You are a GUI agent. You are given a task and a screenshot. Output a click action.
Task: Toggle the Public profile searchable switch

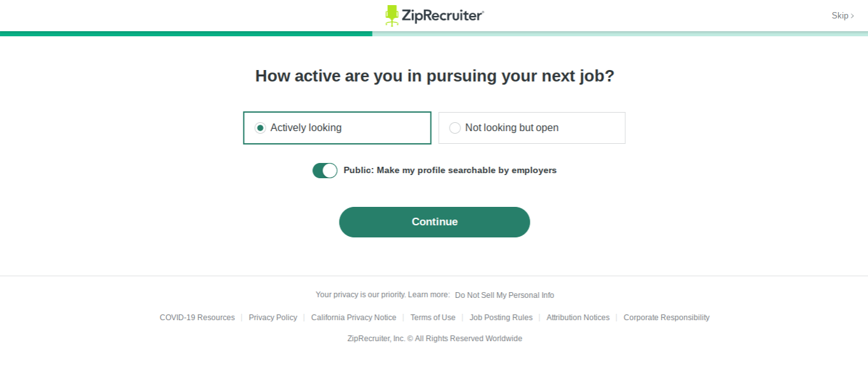[325, 171]
